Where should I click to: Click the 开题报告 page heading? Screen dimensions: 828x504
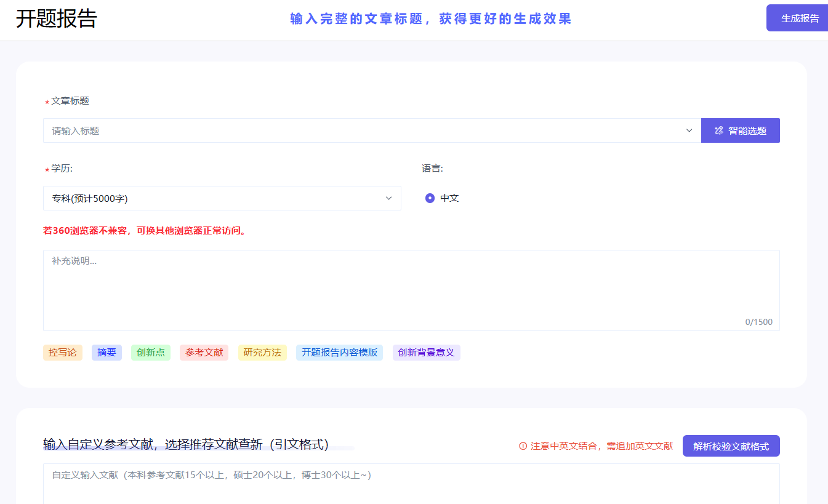(x=57, y=19)
